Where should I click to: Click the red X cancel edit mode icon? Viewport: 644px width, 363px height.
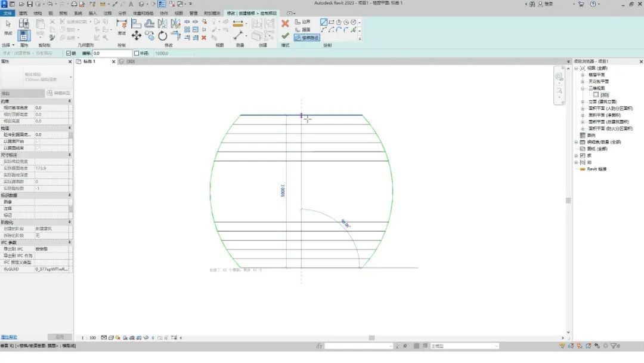point(285,23)
